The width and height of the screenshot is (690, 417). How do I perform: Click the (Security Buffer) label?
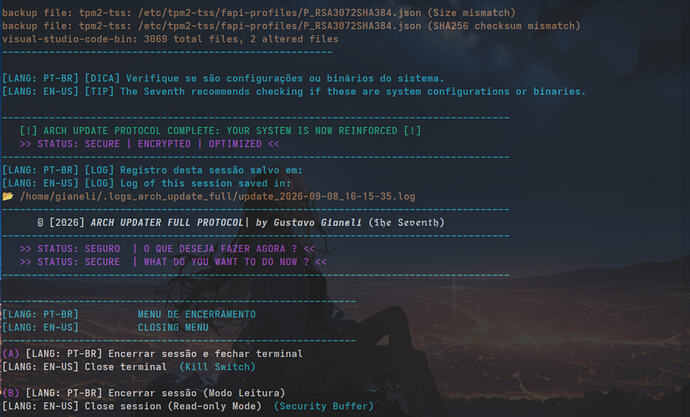click(x=323, y=406)
